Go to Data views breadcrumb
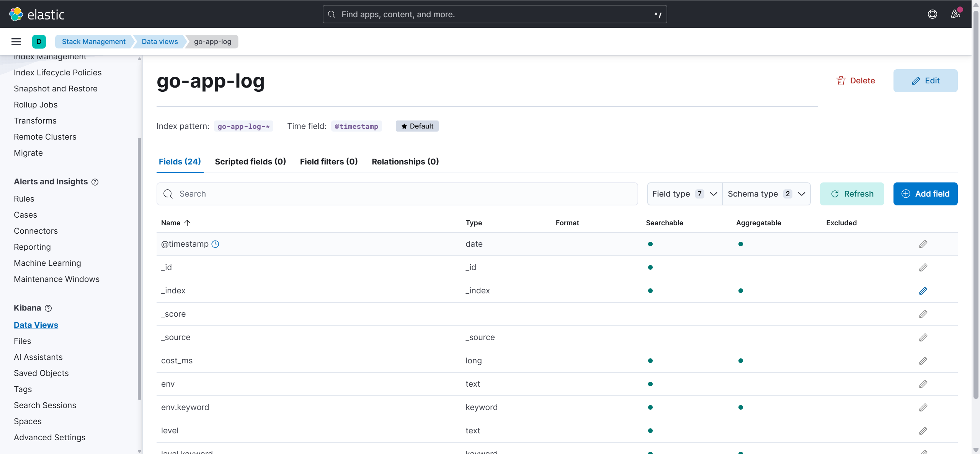 click(160, 42)
